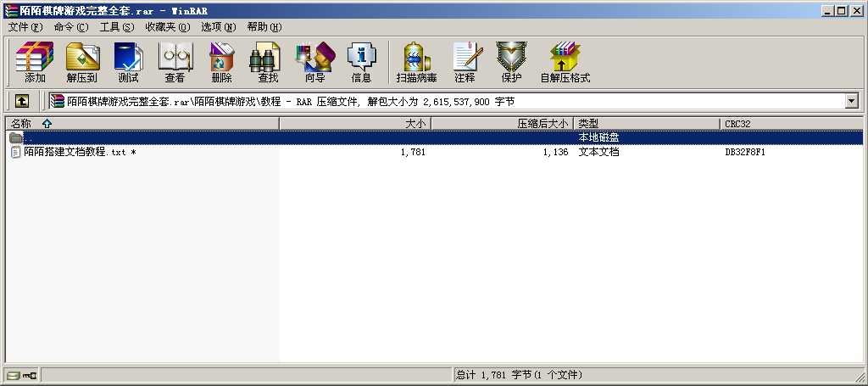Open the address path dropdown arrow
The image size is (868, 386).
click(x=851, y=101)
